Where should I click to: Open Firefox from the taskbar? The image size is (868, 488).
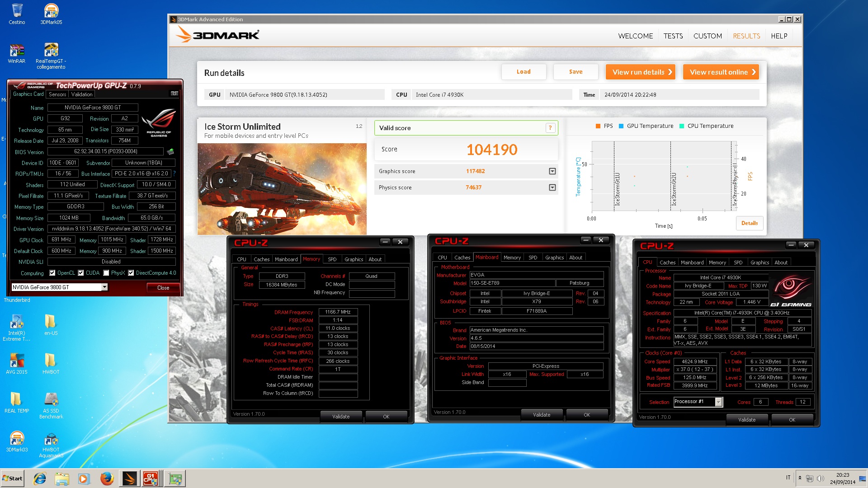pos(107,479)
